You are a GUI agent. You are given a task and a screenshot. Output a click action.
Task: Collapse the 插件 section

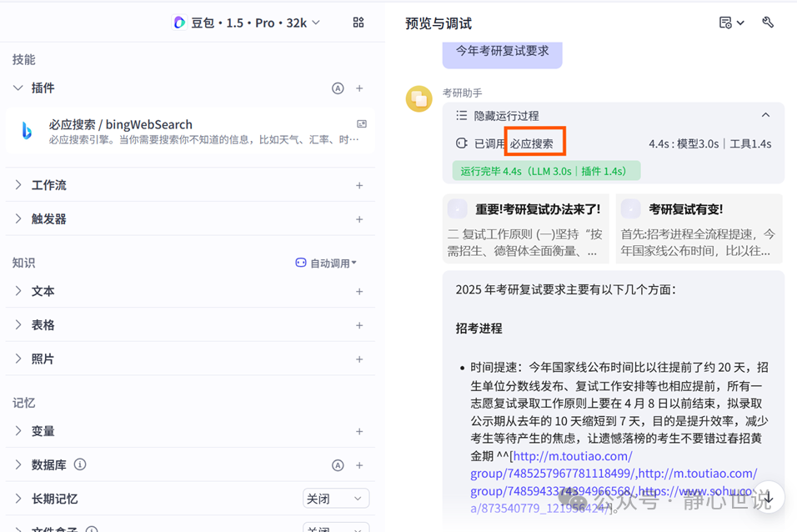point(18,88)
